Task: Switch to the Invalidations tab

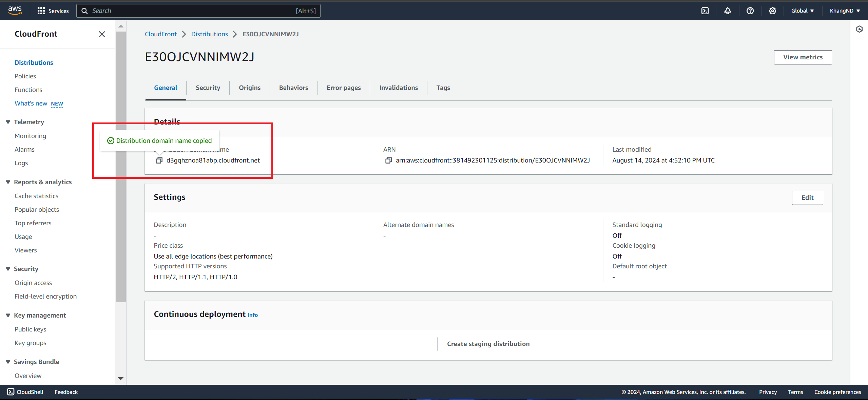Action: (x=399, y=88)
